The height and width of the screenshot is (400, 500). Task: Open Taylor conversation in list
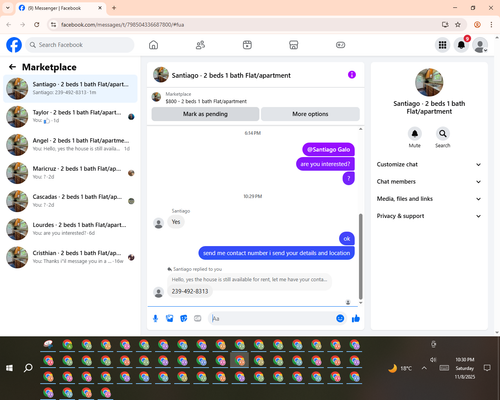tap(70, 117)
